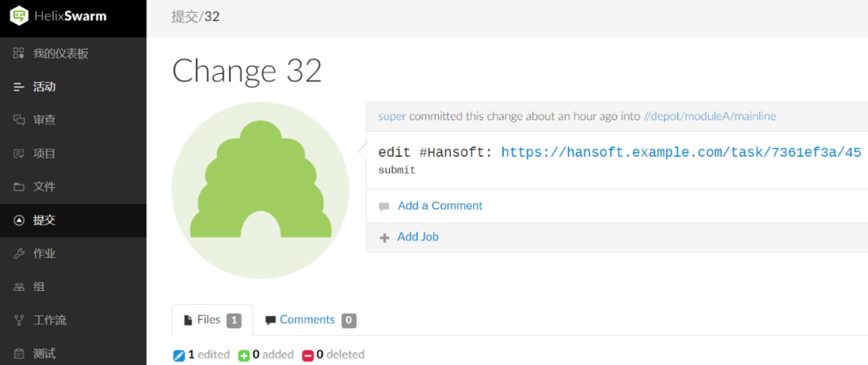Toggle the added files filter

coord(266,355)
